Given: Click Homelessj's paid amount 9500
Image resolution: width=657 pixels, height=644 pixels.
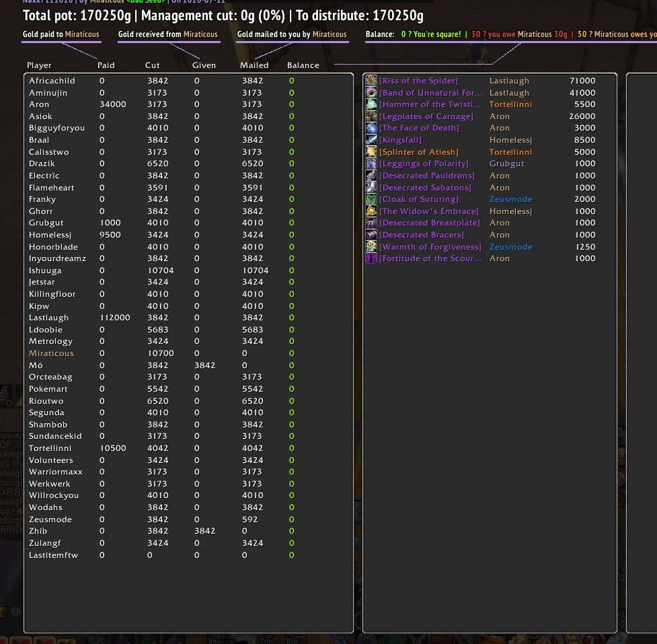Looking at the screenshot, I should click(110, 235).
